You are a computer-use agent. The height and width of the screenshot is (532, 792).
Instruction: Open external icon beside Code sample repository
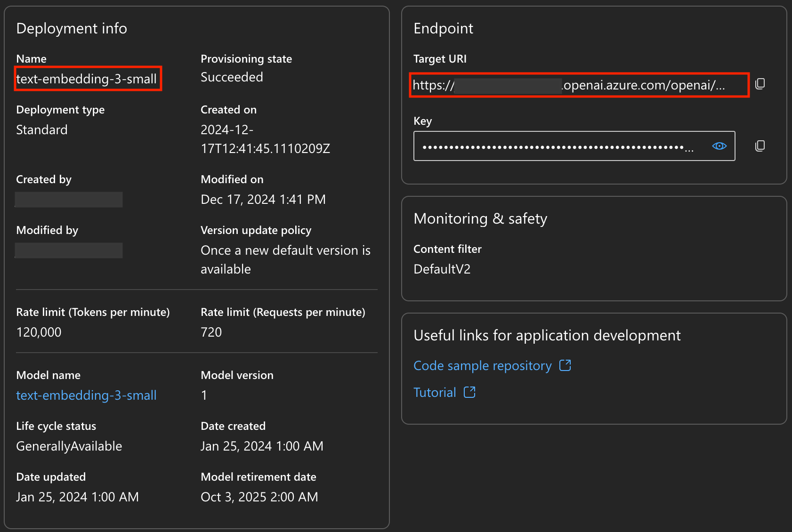[565, 365]
